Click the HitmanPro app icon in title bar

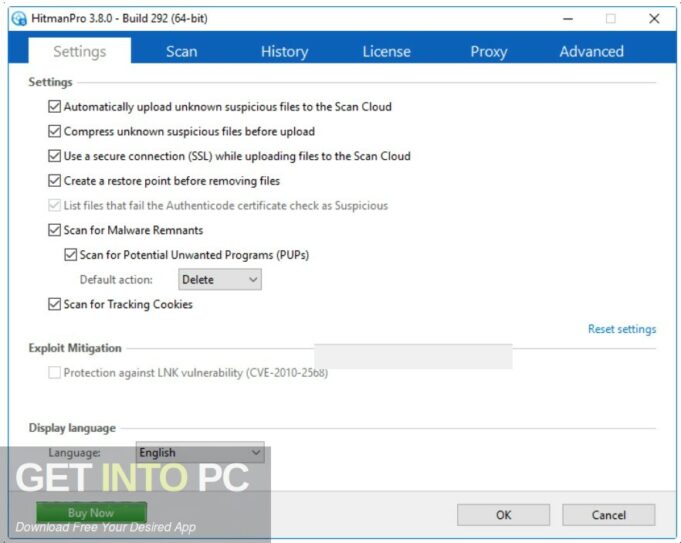(19, 19)
